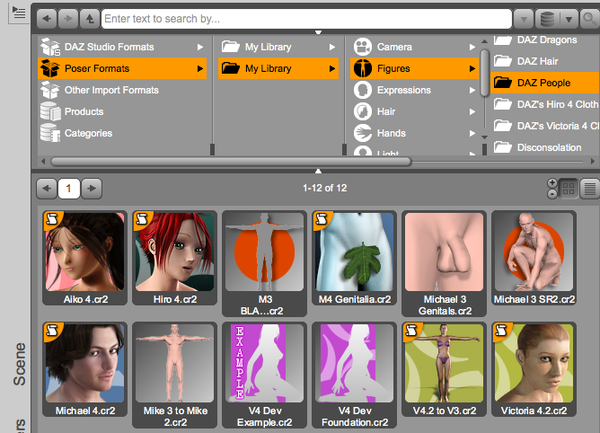Select DAZ Studio Formats
Screen dimensions: 600x433
[122, 47]
